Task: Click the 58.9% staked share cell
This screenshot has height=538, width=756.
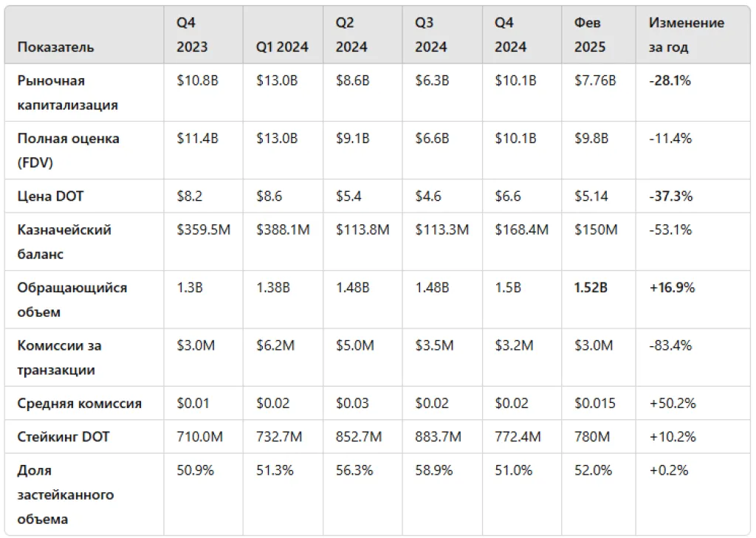Action: coord(433,470)
